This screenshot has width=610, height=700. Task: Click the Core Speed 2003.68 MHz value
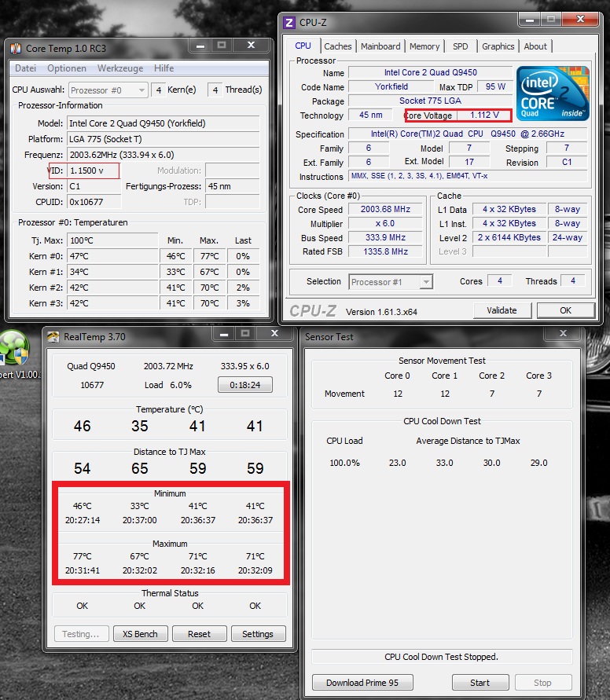click(x=385, y=210)
